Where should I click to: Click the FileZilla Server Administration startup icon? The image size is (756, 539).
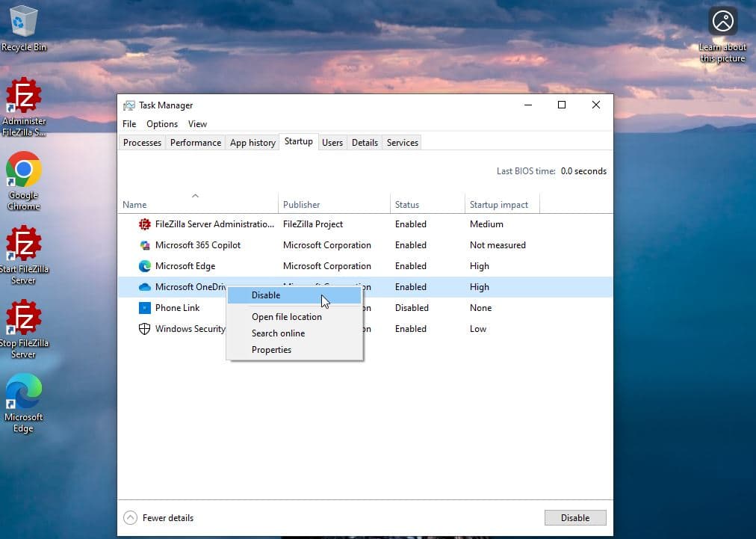(x=145, y=224)
